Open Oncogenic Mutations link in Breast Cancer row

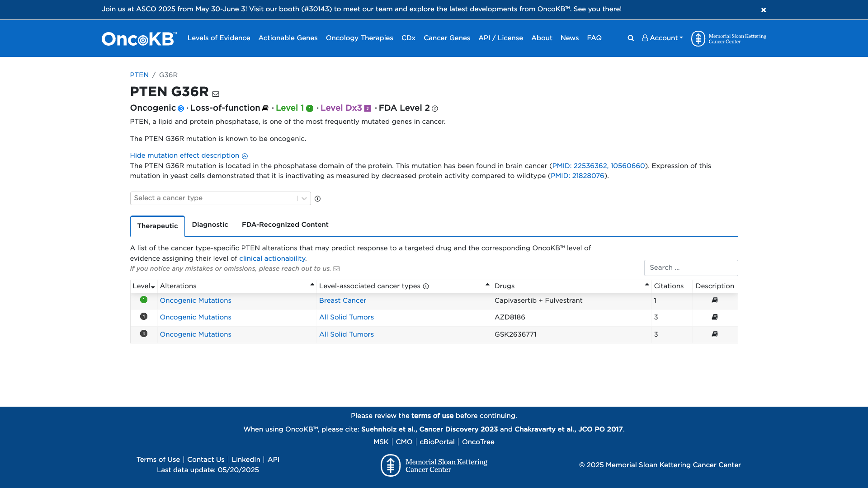(x=195, y=300)
